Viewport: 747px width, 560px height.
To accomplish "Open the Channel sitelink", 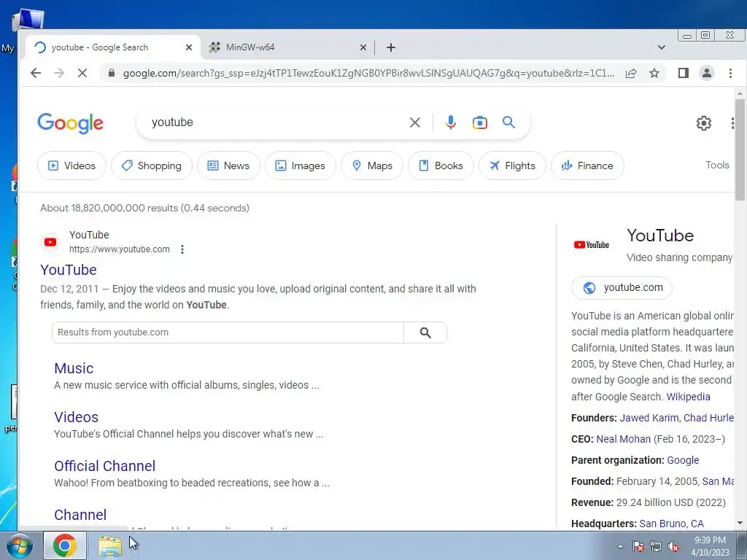I will (x=80, y=515).
